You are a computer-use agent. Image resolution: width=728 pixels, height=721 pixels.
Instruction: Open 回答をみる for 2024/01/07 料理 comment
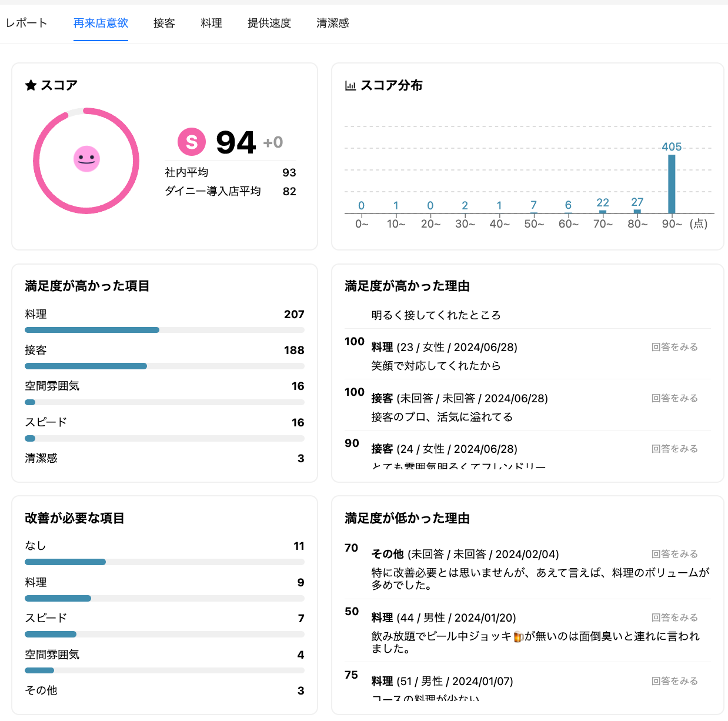[674, 681]
